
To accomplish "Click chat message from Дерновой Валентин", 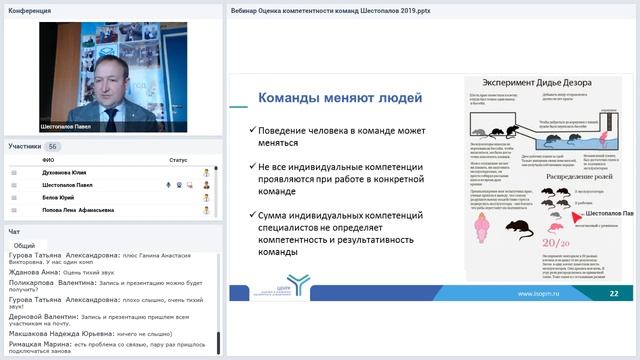I will click(99, 320).
